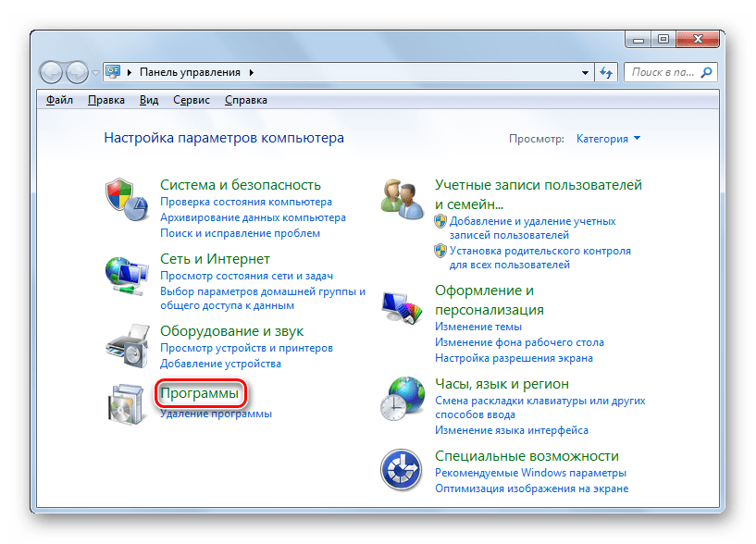This screenshot has height=544, width=756.
Task: Open Часы, язык и регион category
Action: pyautogui.click(x=502, y=384)
